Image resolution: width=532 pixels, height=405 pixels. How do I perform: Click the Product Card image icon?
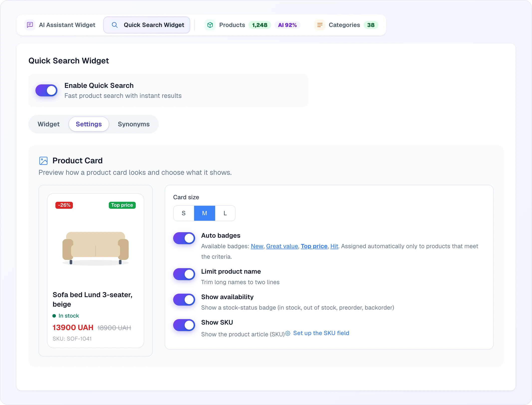(43, 161)
